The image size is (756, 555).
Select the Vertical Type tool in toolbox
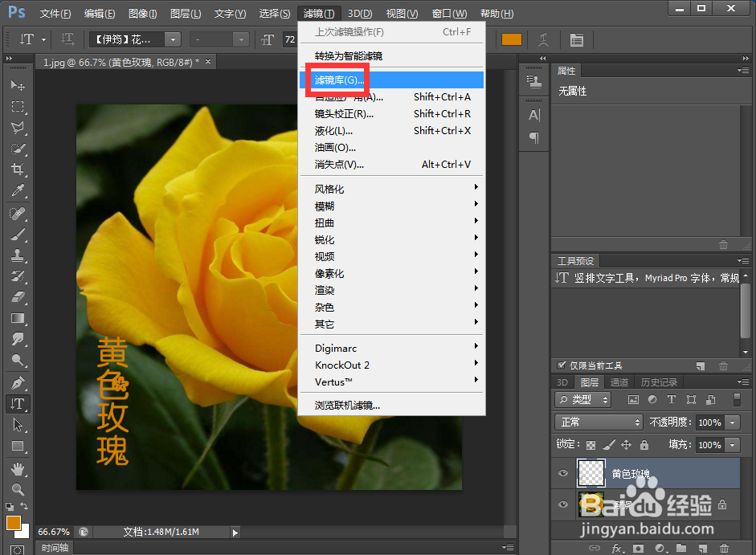(x=18, y=404)
